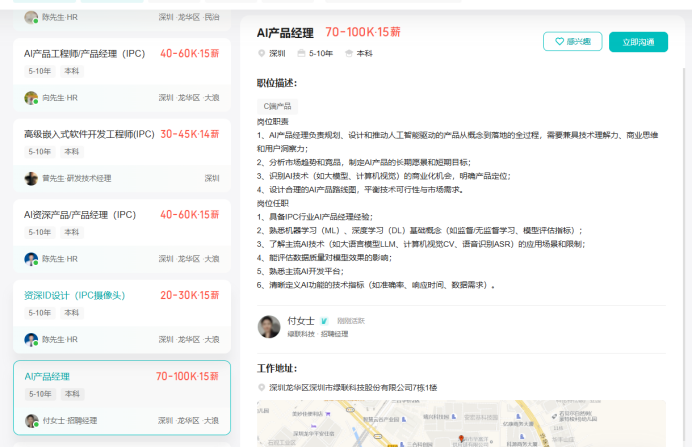The image size is (692, 447).
Task: Click the location pin icon beside 深圳
Action: [x=262, y=53]
